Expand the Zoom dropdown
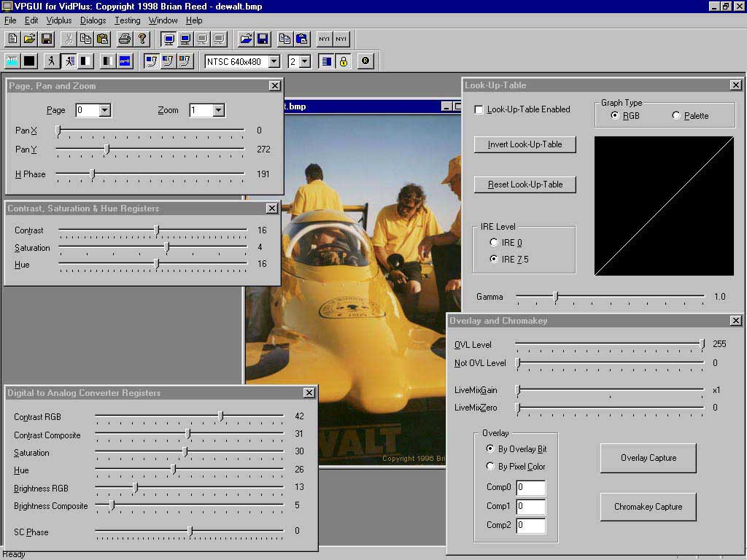Screen dimensions: 747x560 218,110
